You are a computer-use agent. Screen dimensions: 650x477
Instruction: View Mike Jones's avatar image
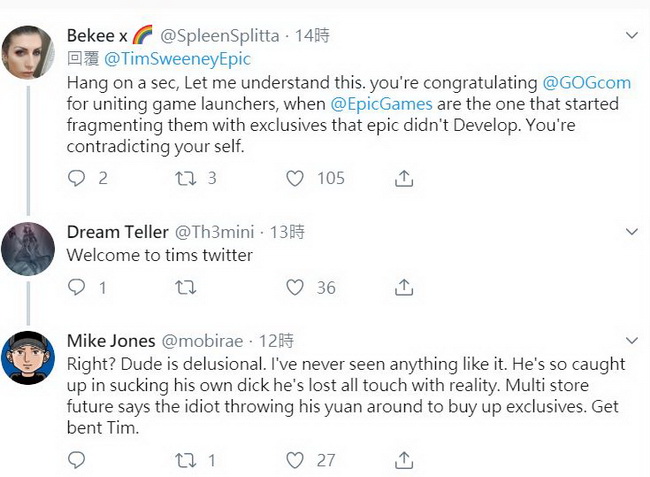(x=28, y=359)
